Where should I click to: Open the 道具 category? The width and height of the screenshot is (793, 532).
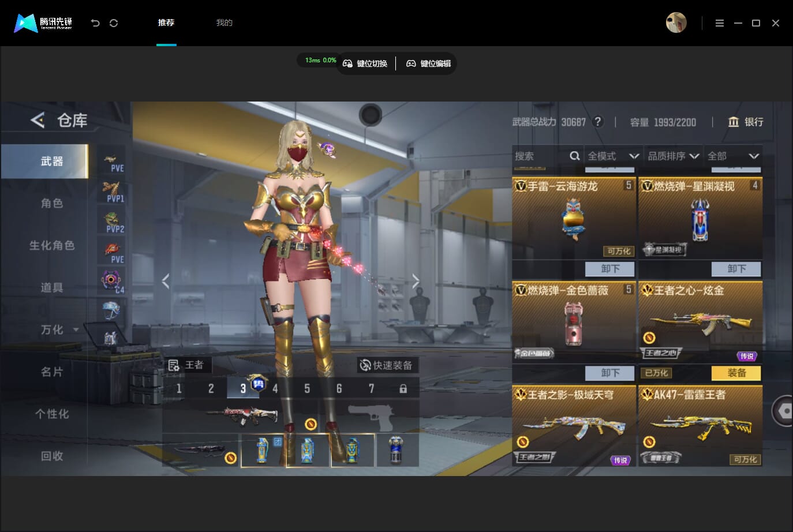pos(51,287)
